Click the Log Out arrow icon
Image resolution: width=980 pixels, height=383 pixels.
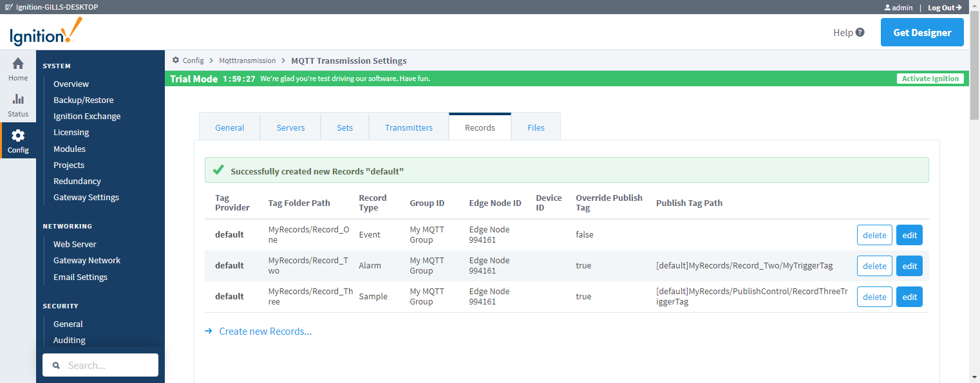(x=959, y=8)
